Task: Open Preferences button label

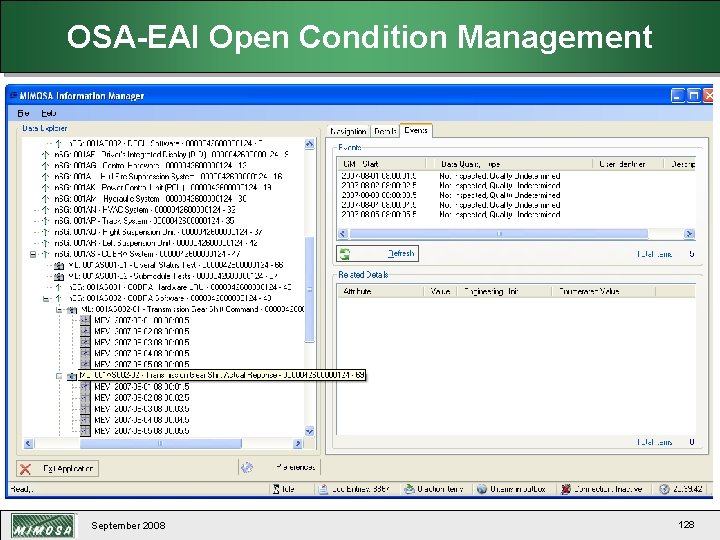Action: point(295,467)
